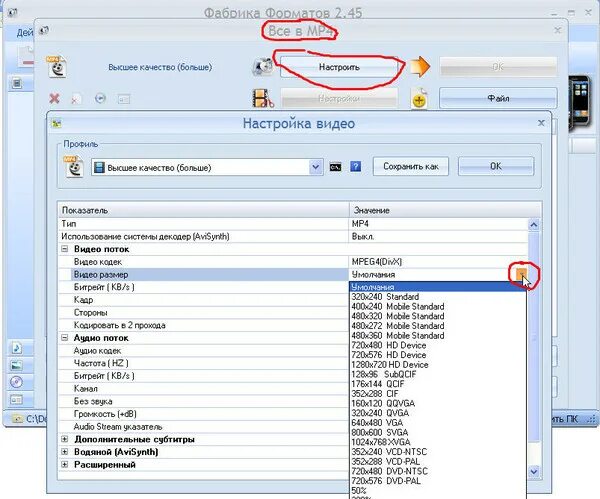Click the picture category icon in left sidebar
This screenshot has height=499, width=600.
[x=16, y=365]
